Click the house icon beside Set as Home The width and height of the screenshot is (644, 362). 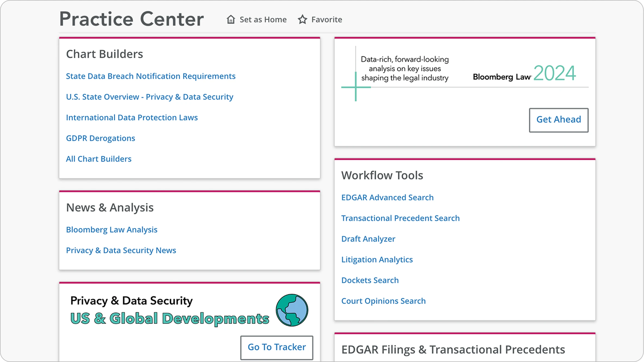click(231, 20)
